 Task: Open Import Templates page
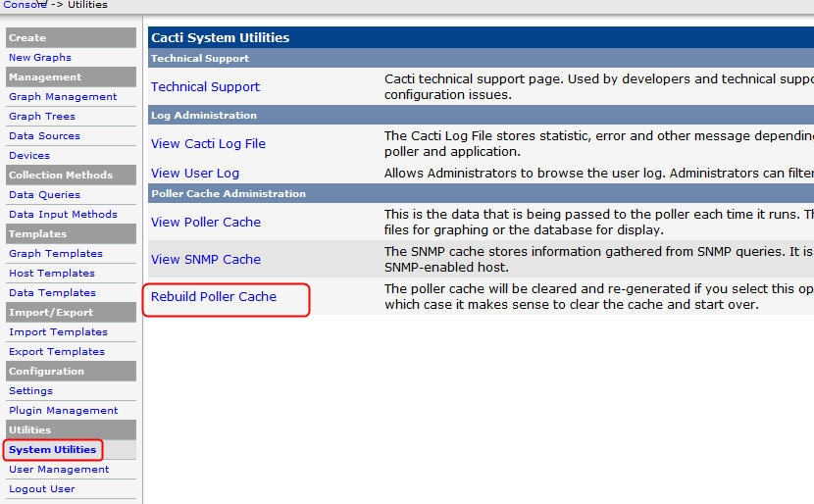pyautogui.click(x=58, y=332)
